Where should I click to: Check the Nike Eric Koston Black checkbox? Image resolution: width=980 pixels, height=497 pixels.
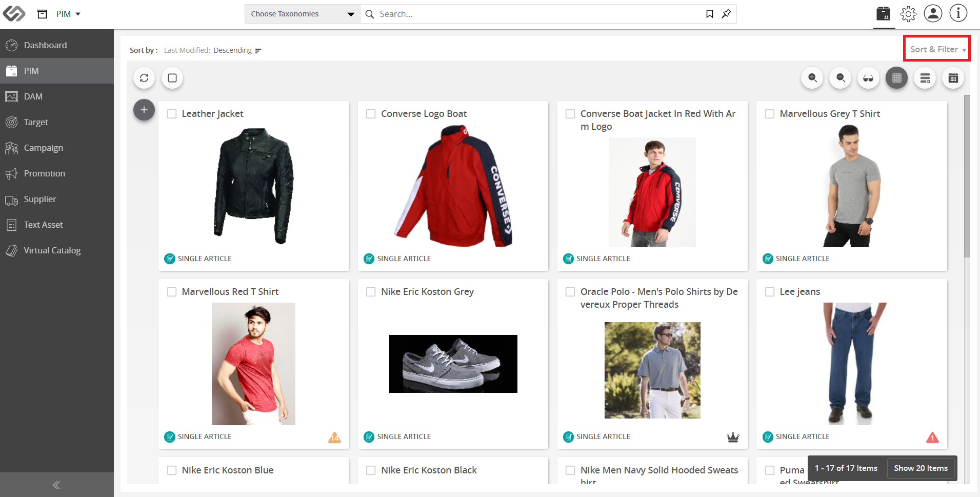[x=371, y=470]
